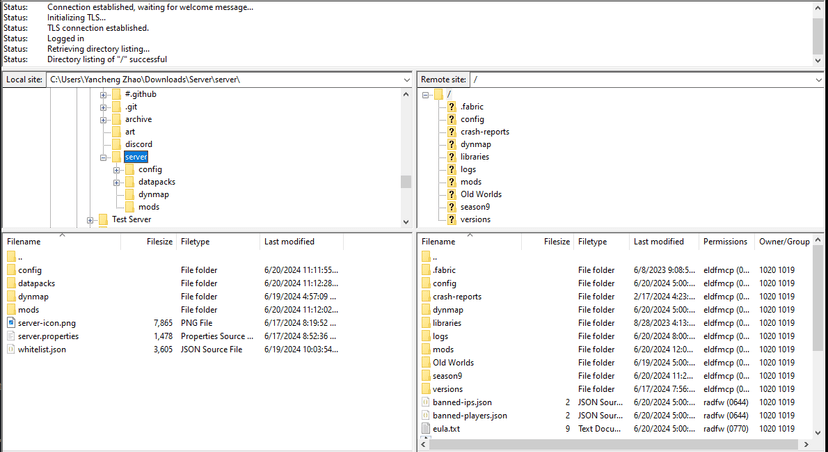Click the server-icon.png file icon
The image size is (828, 452).
(x=11, y=323)
